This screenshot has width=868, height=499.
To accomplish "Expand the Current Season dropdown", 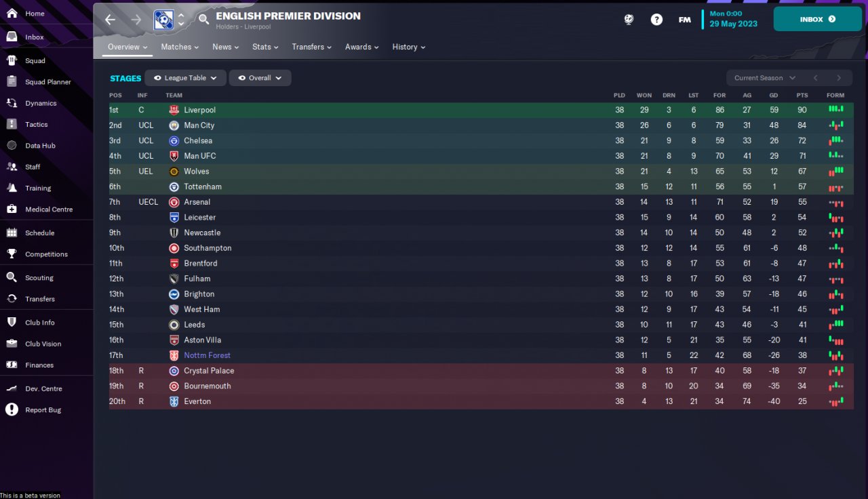I will tap(764, 78).
